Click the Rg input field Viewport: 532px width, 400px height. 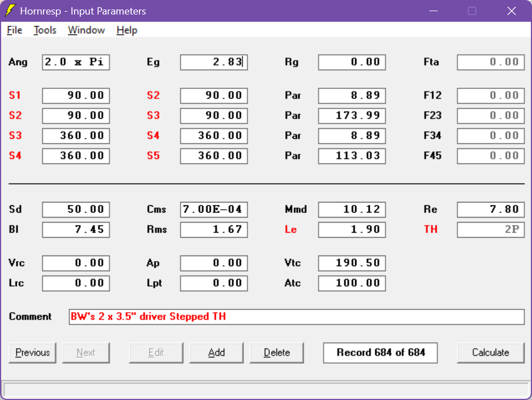coord(352,62)
